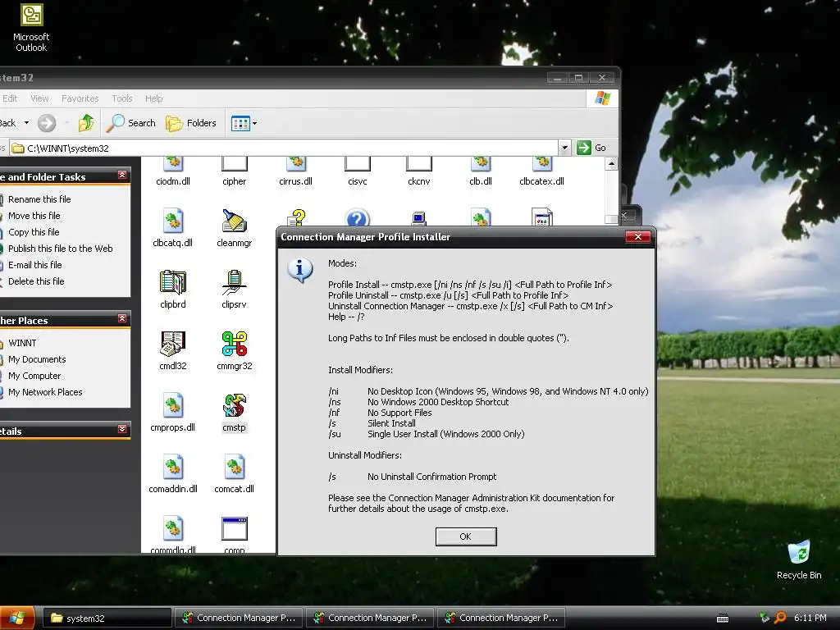Click the 6:11 PM taskbar clock
The width and height of the screenshot is (840, 630).
tap(810, 618)
